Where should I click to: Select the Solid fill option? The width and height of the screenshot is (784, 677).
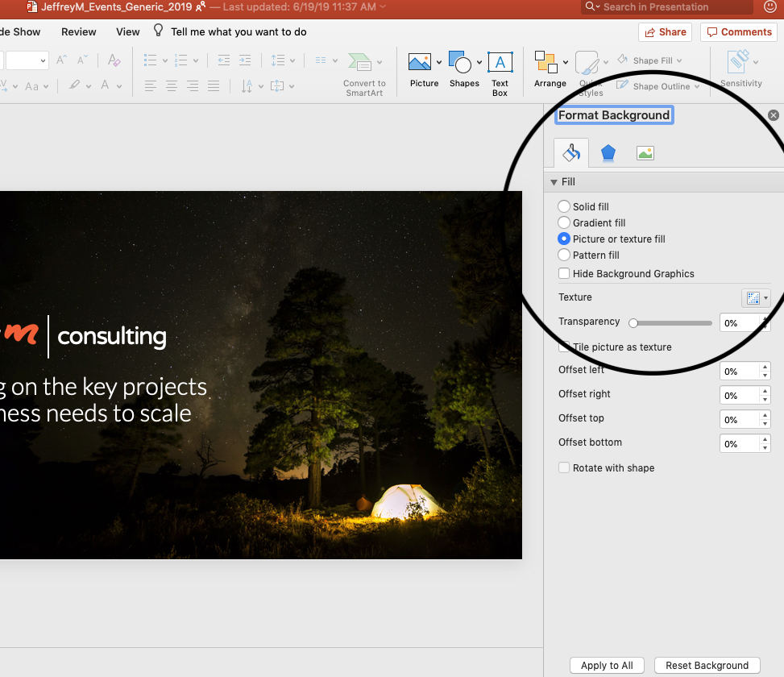564,207
